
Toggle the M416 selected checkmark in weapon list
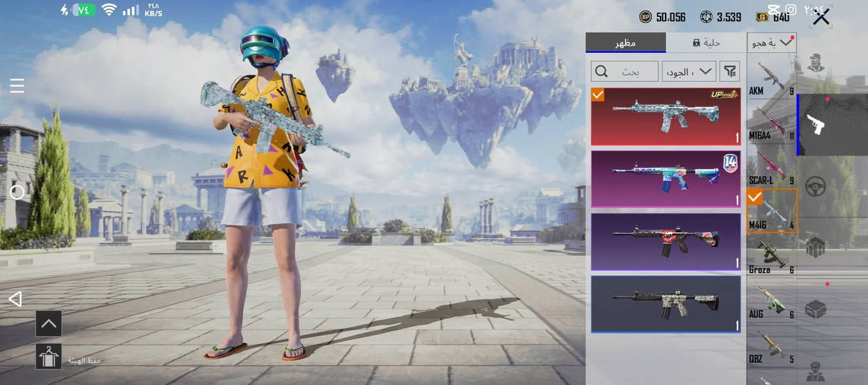(x=755, y=197)
